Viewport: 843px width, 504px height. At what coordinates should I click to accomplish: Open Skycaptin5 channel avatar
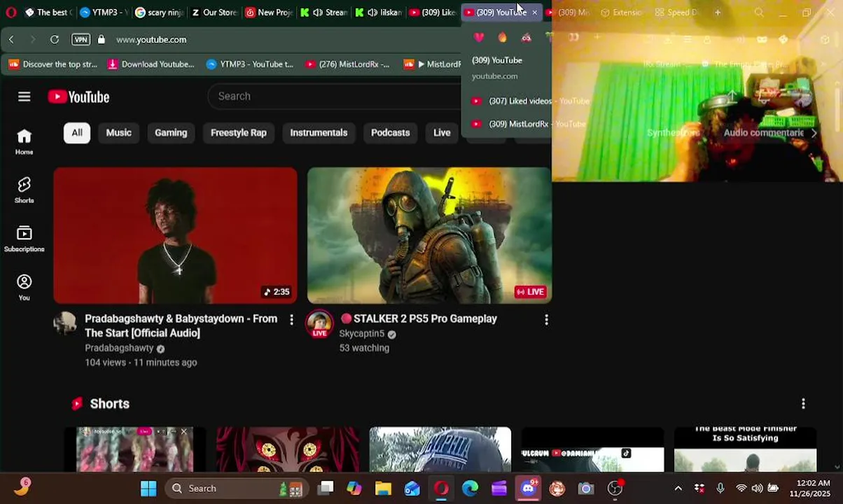[x=319, y=323]
